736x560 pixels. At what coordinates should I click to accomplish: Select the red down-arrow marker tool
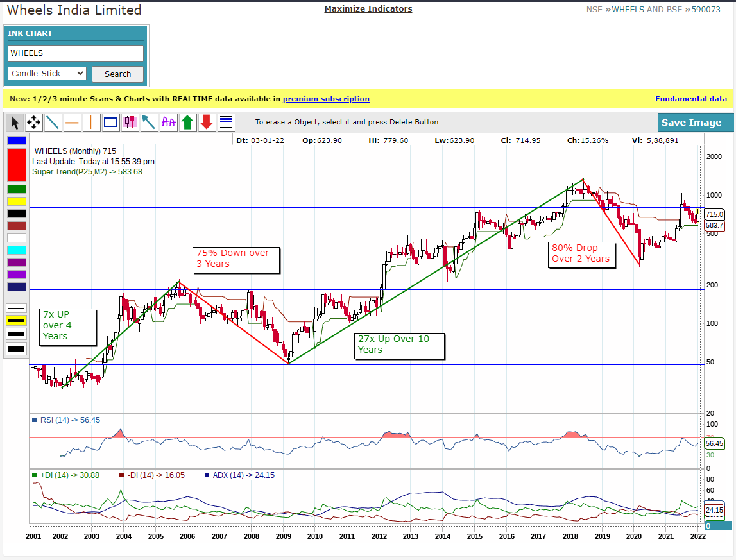[207, 123]
